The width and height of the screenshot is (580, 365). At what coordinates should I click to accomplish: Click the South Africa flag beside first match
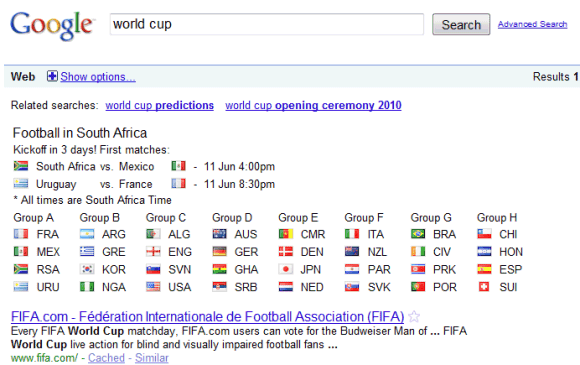[21, 166]
